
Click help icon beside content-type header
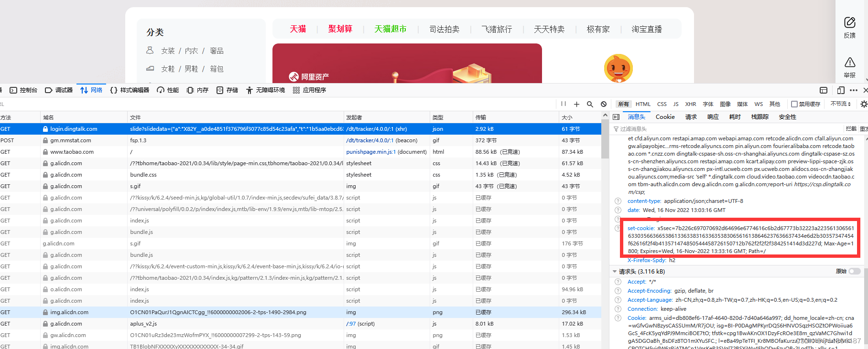tap(618, 201)
